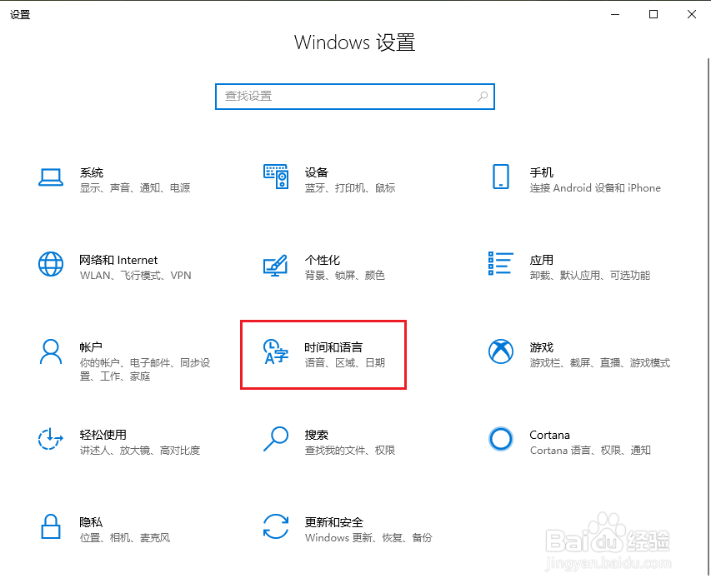Screen dimensions: 711x588
Task: Click the text 查找我的文件、权限
Action: click(x=349, y=451)
